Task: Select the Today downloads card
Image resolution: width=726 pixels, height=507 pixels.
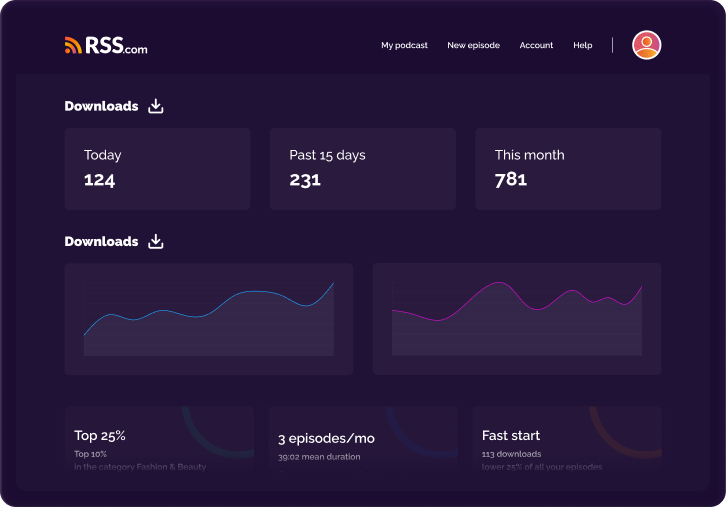Action: pyautogui.click(x=157, y=169)
